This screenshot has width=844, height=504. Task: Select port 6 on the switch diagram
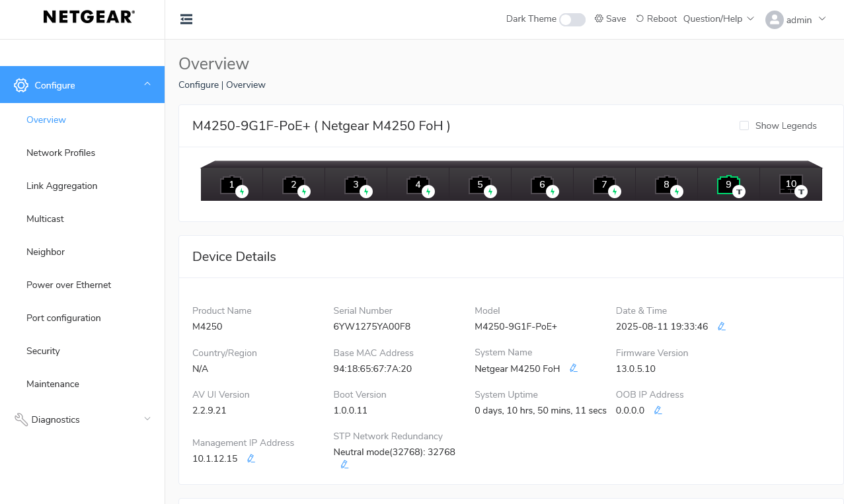coord(543,185)
